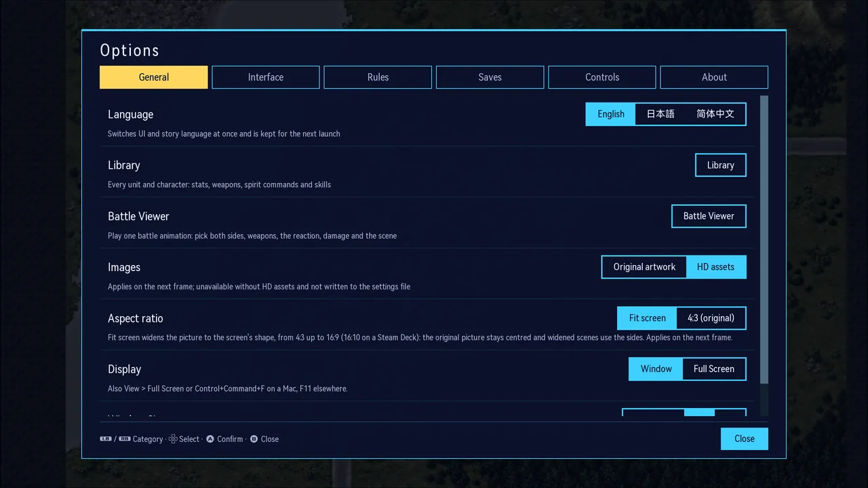This screenshot has width=868, height=488.
Task: Click the Images description 'Applies on the next frame; unavailable'
Action: click(259, 287)
